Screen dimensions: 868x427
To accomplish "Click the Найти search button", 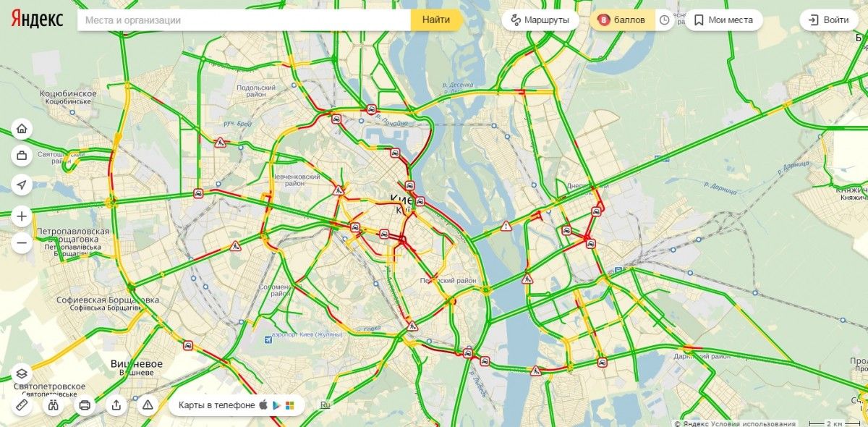I will 436,20.
